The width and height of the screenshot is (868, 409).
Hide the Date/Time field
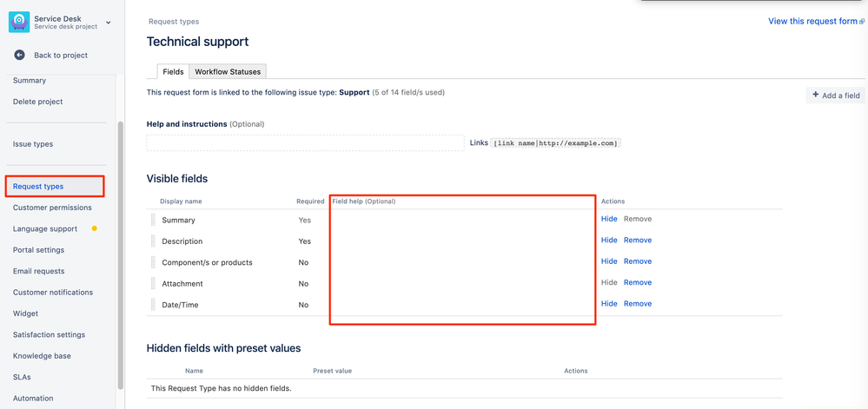[609, 303]
